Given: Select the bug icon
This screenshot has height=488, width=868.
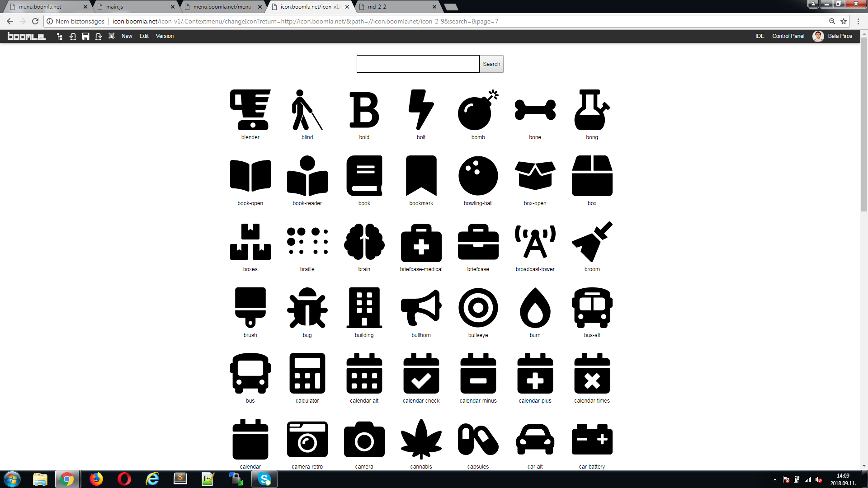Looking at the screenshot, I should [x=307, y=308].
